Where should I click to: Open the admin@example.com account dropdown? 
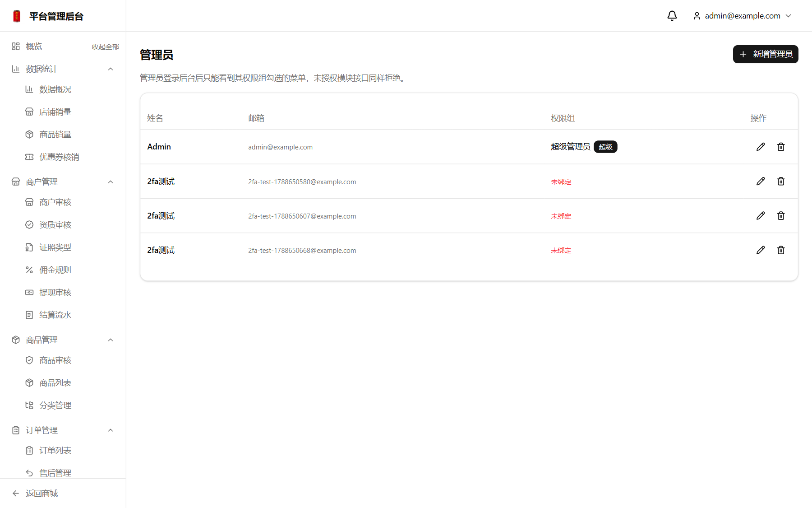(x=742, y=16)
